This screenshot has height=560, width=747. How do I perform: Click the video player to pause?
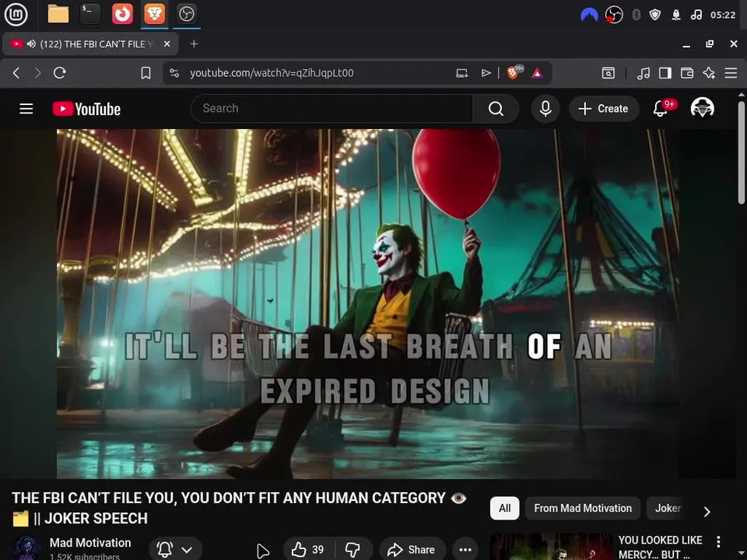(367, 303)
